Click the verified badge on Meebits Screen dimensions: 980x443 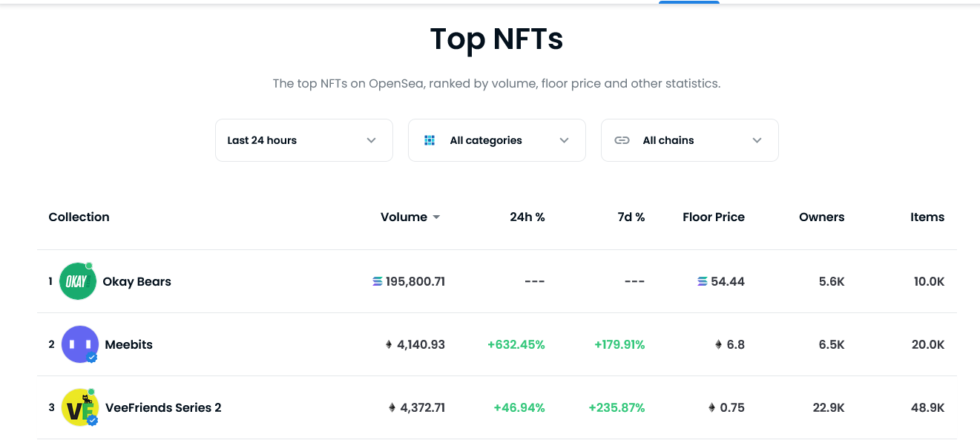pos(92,357)
